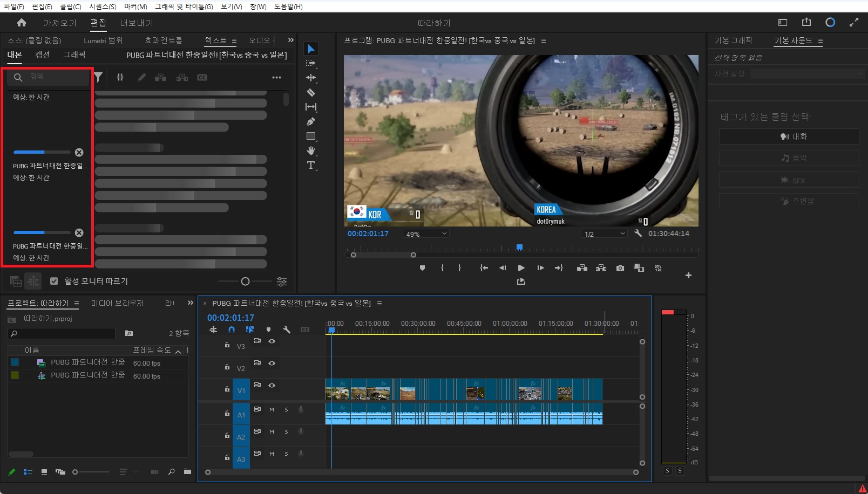Open the three-dot options in transcript panel
The width and height of the screenshot is (868, 494).
[x=276, y=77]
